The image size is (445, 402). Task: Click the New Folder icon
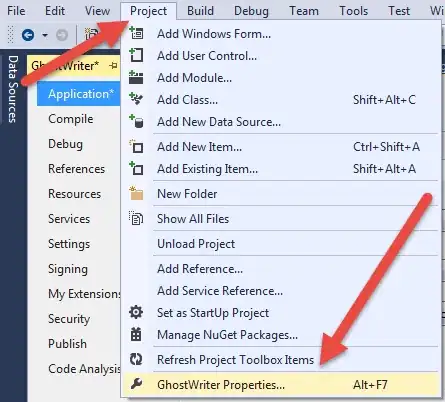136,193
